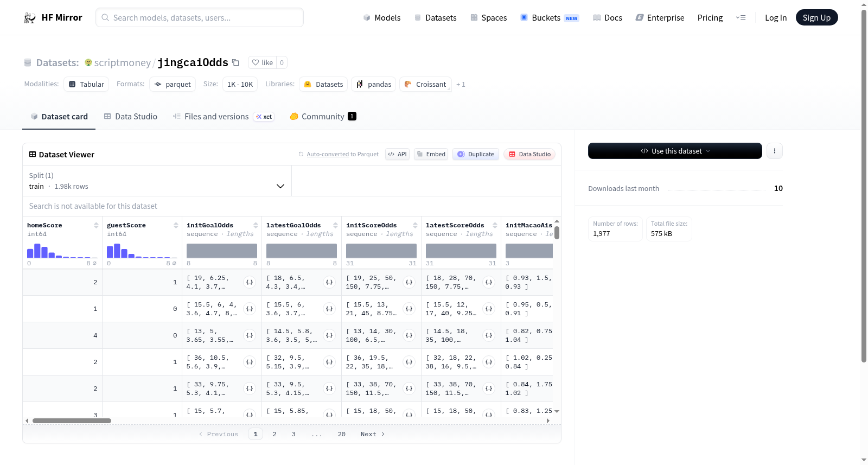Click the Croissant library tag

425,84
